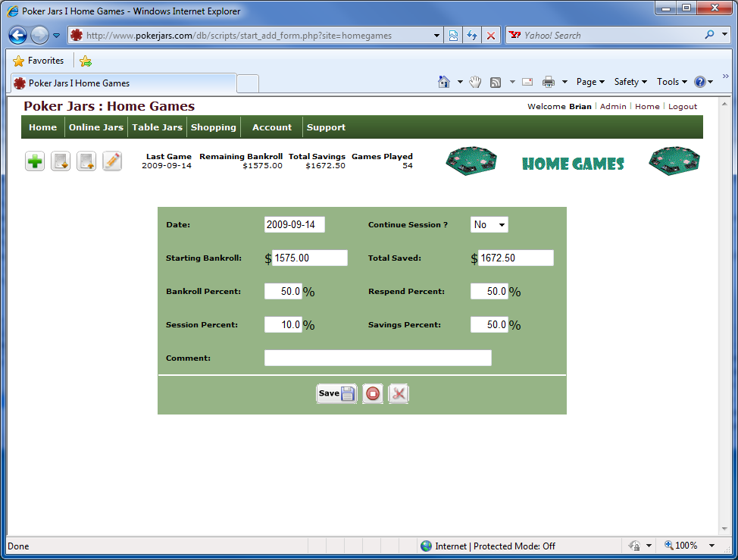Click the Savings Percent input field
This screenshot has width=738, height=560.
pyautogui.click(x=489, y=324)
